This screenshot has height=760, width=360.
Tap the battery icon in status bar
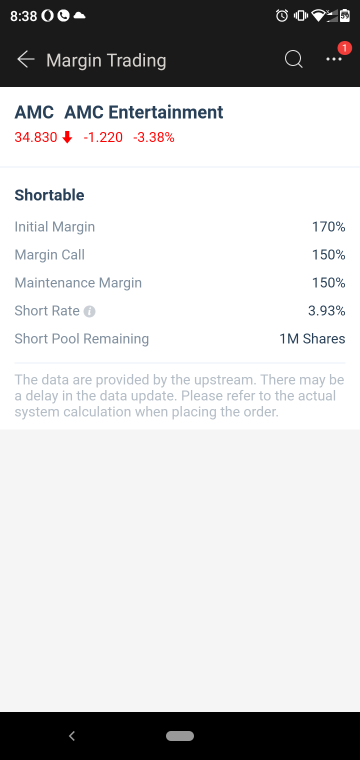(x=344, y=16)
